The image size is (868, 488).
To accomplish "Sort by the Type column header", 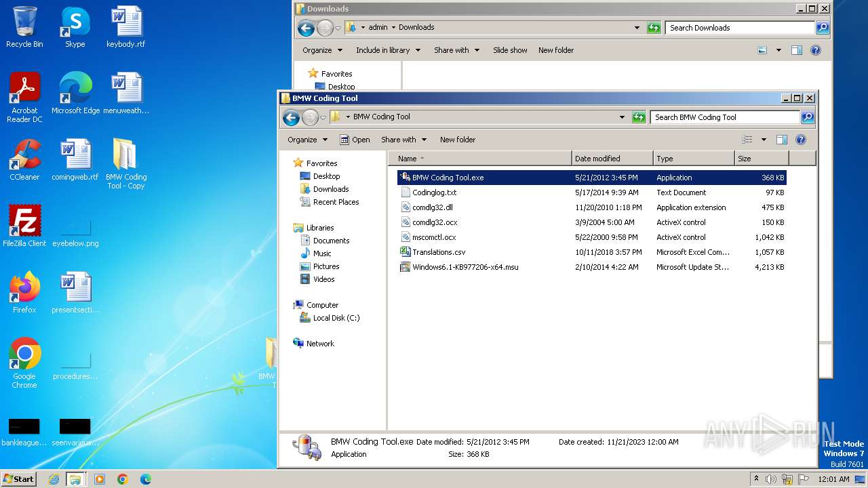I will [x=694, y=159].
